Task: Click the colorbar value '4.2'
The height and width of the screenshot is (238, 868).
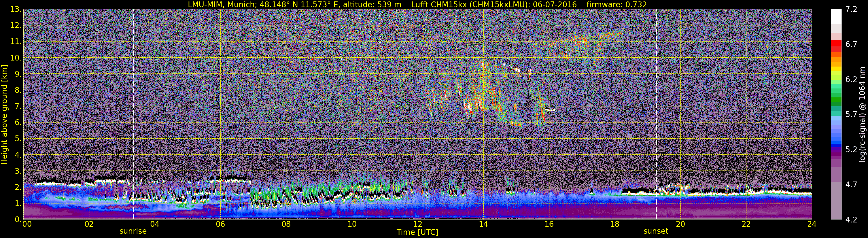Action: tap(851, 220)
